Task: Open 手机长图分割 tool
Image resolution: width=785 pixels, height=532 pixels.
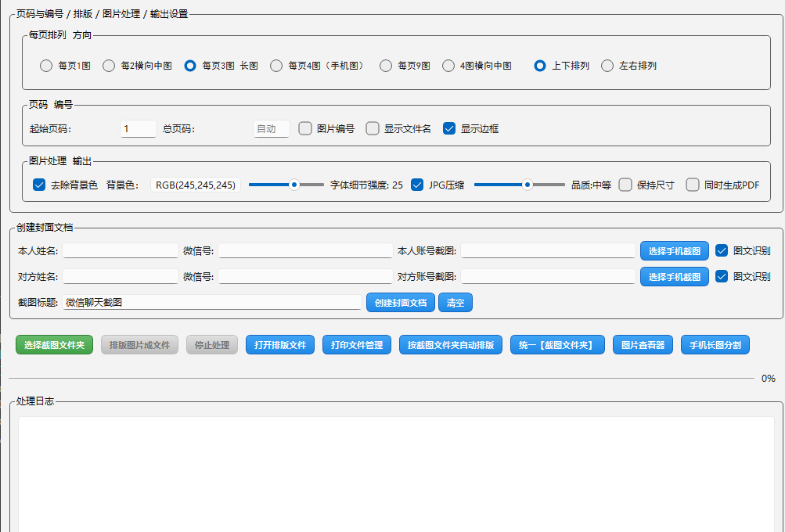Action: 715,345
